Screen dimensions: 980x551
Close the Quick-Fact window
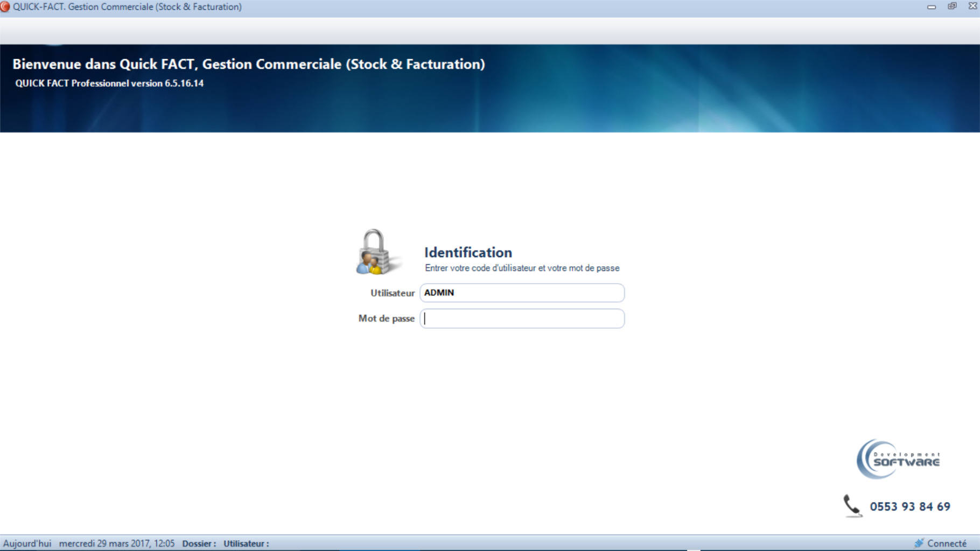tap(972, 6)
